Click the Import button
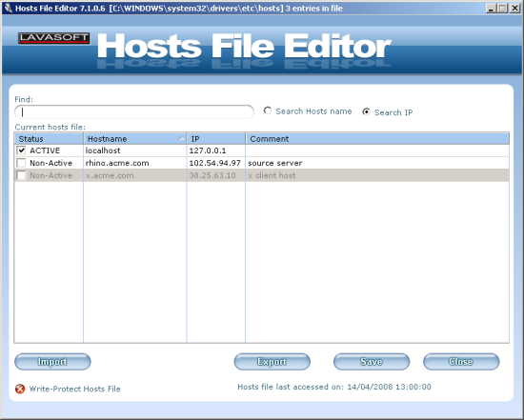Screen dimensions: 524x420 52,362
